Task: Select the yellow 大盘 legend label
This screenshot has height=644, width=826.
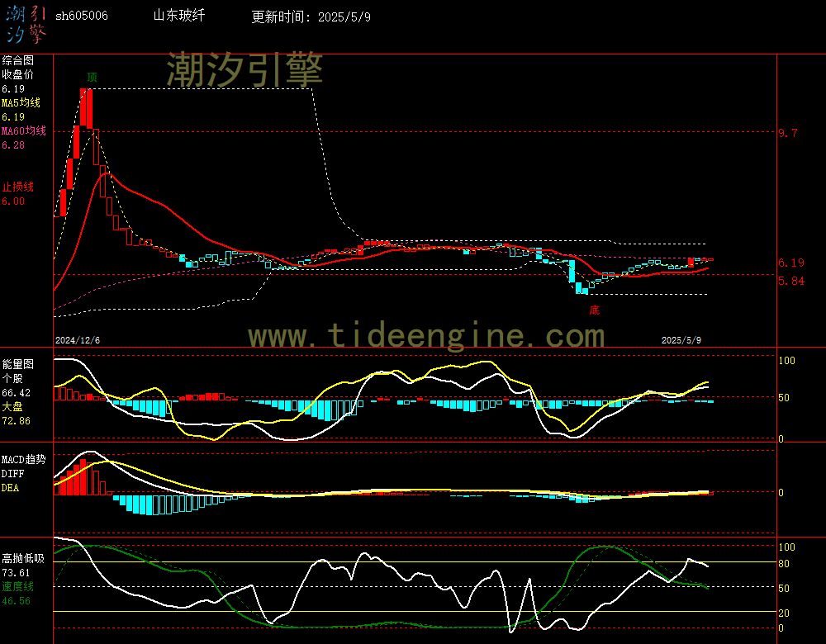Action: click(x=12, y=406)
